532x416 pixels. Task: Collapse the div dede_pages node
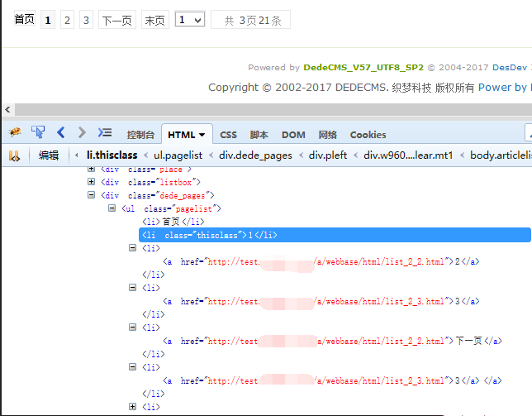92,195
